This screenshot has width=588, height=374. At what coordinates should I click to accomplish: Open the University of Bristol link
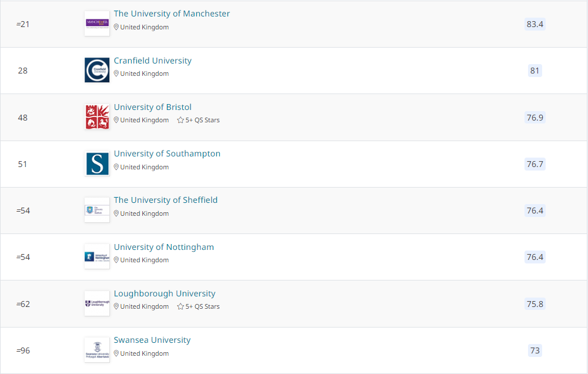153,107
